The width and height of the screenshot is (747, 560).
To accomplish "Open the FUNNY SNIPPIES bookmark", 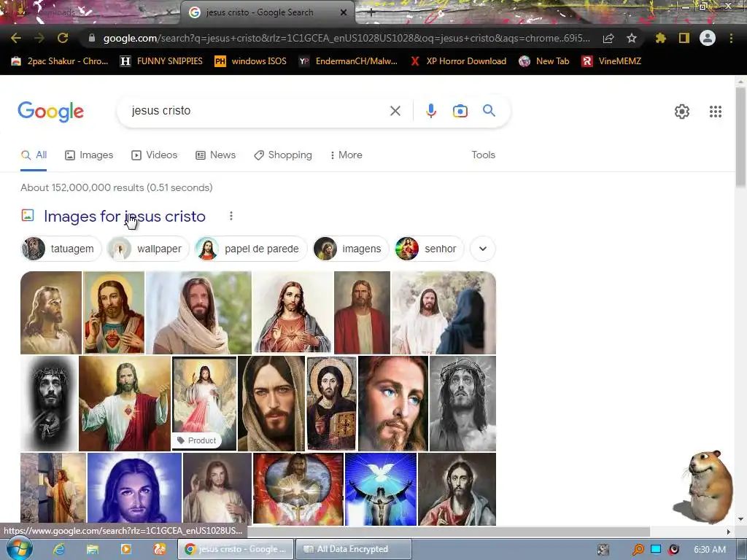I will (x=161, y=61).
